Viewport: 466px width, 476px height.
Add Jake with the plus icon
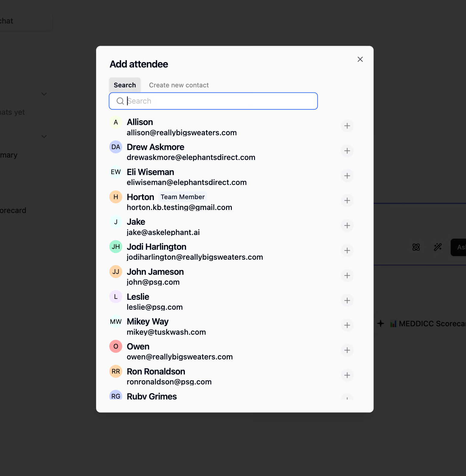coord(347,226)
